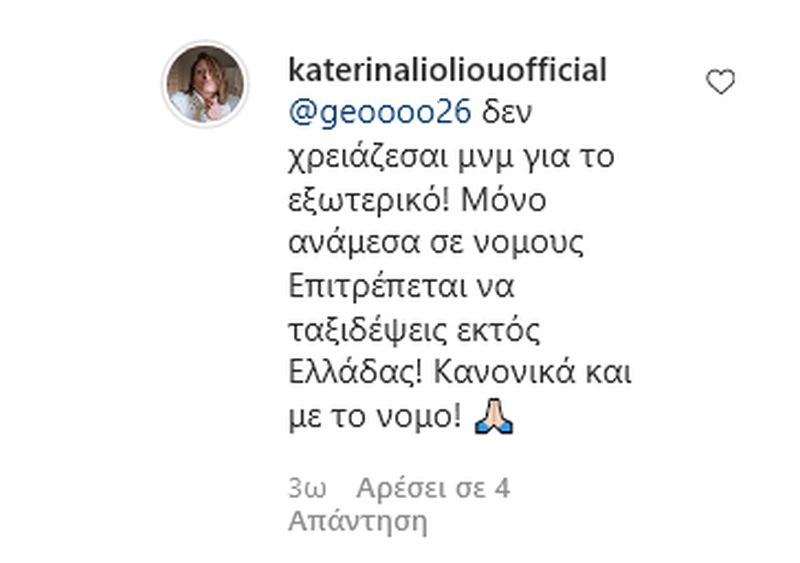Click the text line Επιτρέπεται να

(401, 287)
